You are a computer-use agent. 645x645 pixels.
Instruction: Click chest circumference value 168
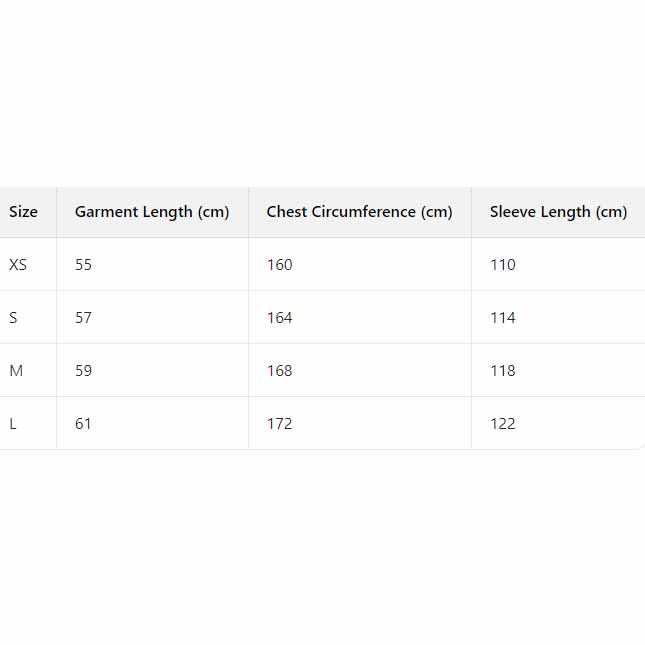[280, 371]
